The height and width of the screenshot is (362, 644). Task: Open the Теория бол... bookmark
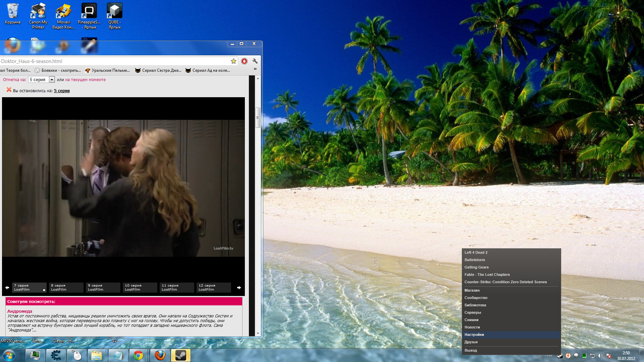pyautogui.click(x=15, y=70)
